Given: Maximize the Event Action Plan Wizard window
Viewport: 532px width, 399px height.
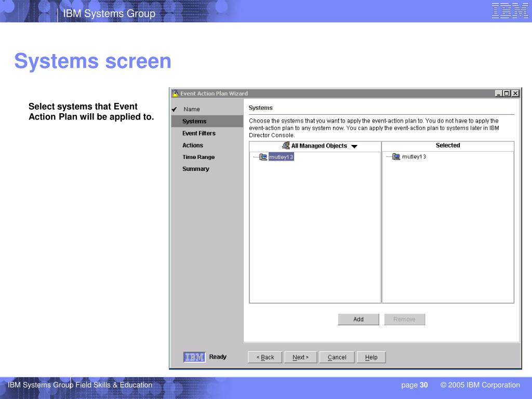Looking at the screenshot, I should point(507,94).
